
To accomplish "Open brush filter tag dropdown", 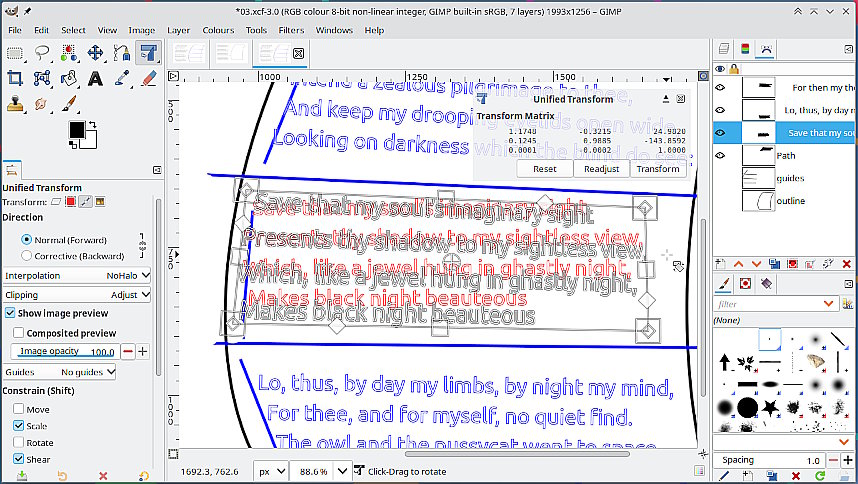I will pos(828,304).
